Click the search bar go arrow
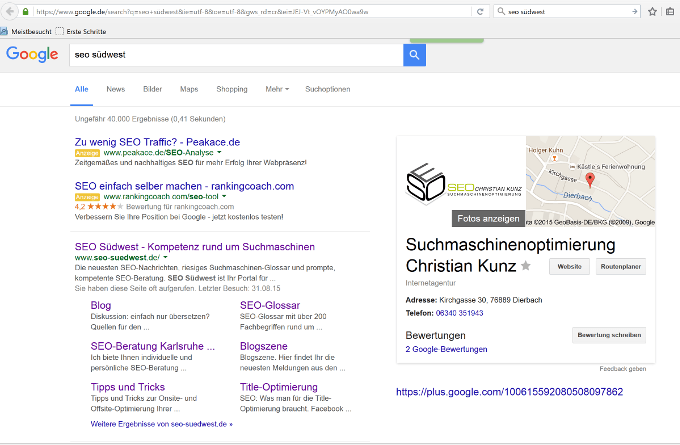680x445 pixels. click(634, 12)
